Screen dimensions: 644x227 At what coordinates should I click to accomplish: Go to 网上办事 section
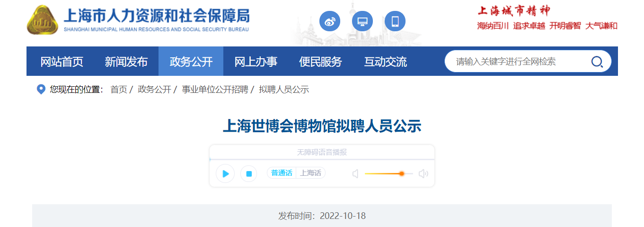click(x=256, y=62)
